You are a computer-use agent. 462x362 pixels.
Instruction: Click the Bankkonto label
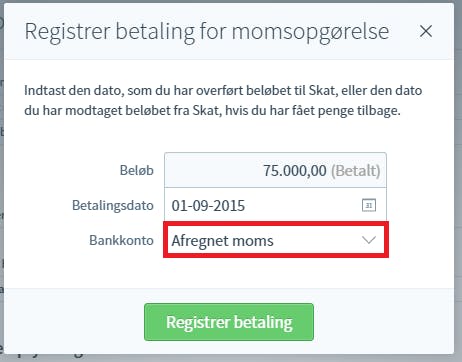121,240
